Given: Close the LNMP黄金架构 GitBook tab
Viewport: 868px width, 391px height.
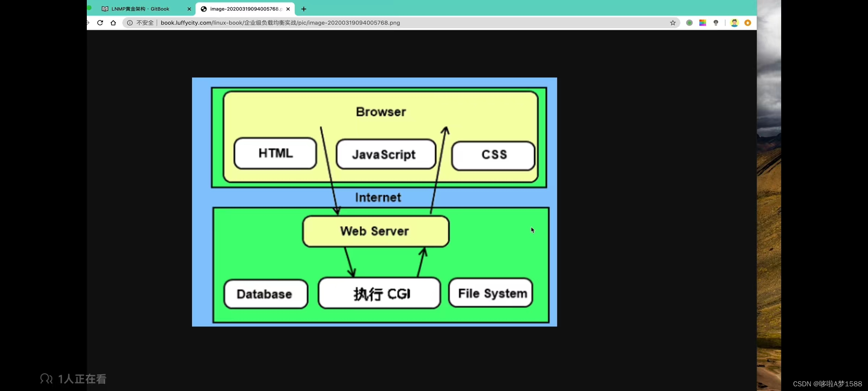Looking at the screenshot, I should (x=189, y=9).
